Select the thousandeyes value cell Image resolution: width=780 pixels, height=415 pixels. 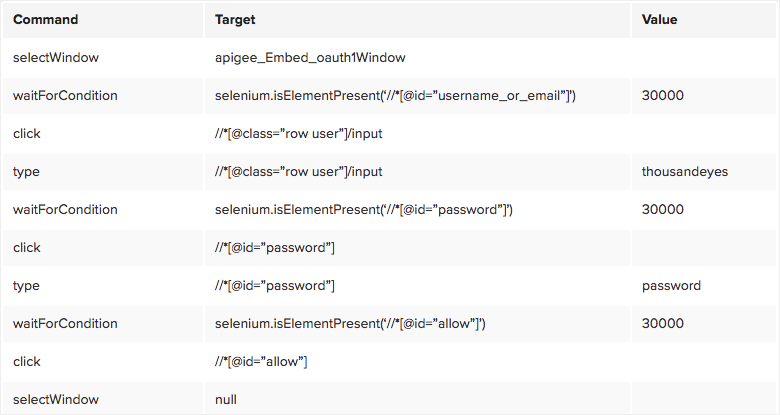tap(685, 172)
